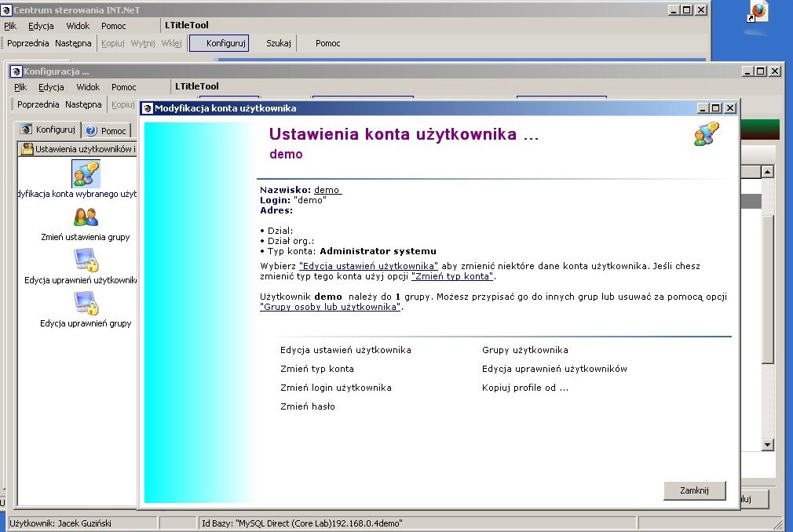Viewport: 793px width, 532px height.
Task: Open Pomoc menu in Centrum sterowania menu bar
Action: tap(113, 26)
